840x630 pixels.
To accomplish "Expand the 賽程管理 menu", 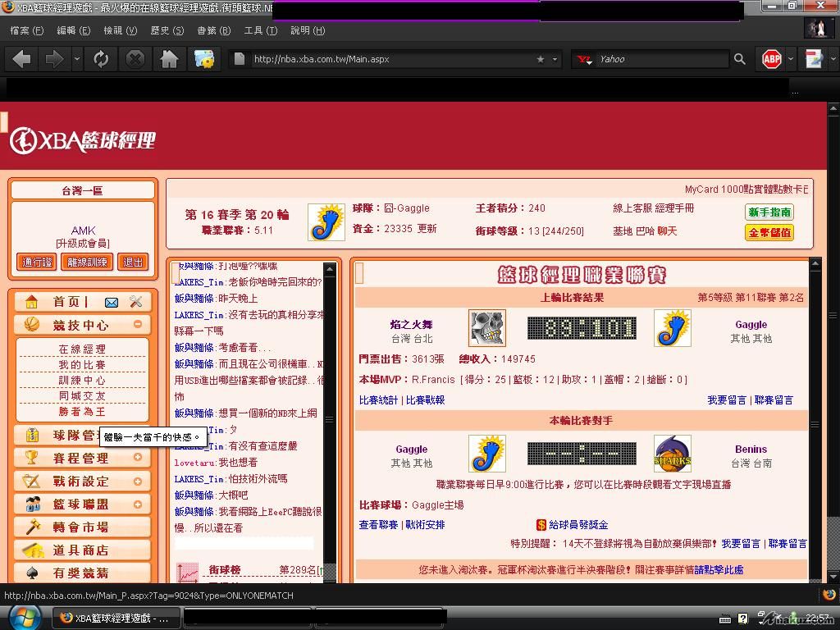I will pos(138,457).
